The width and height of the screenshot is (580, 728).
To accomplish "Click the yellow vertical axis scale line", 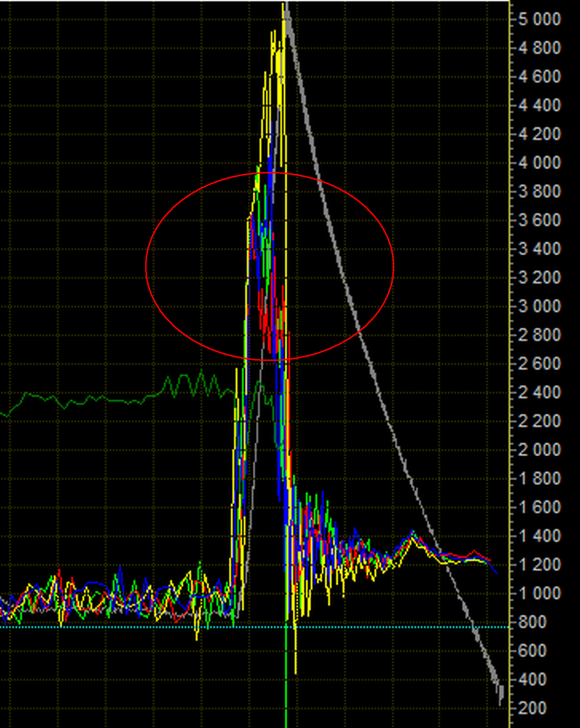I will [510, 364].
